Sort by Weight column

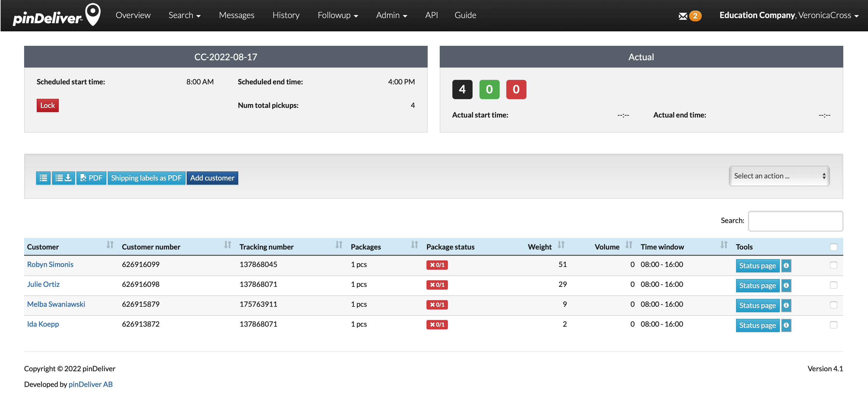561,245
